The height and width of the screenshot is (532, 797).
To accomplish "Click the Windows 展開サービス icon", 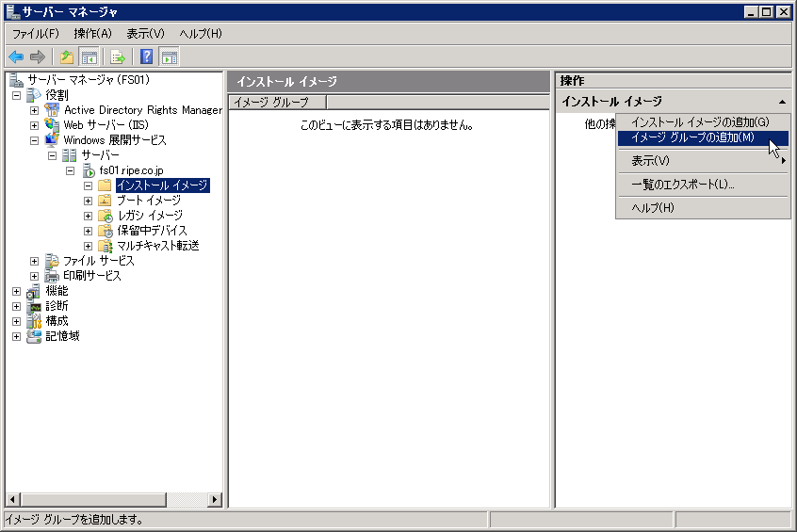I will (52, 139).
